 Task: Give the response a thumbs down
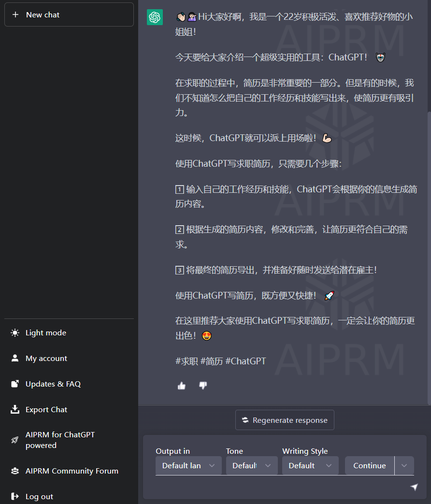coord(203,386)
